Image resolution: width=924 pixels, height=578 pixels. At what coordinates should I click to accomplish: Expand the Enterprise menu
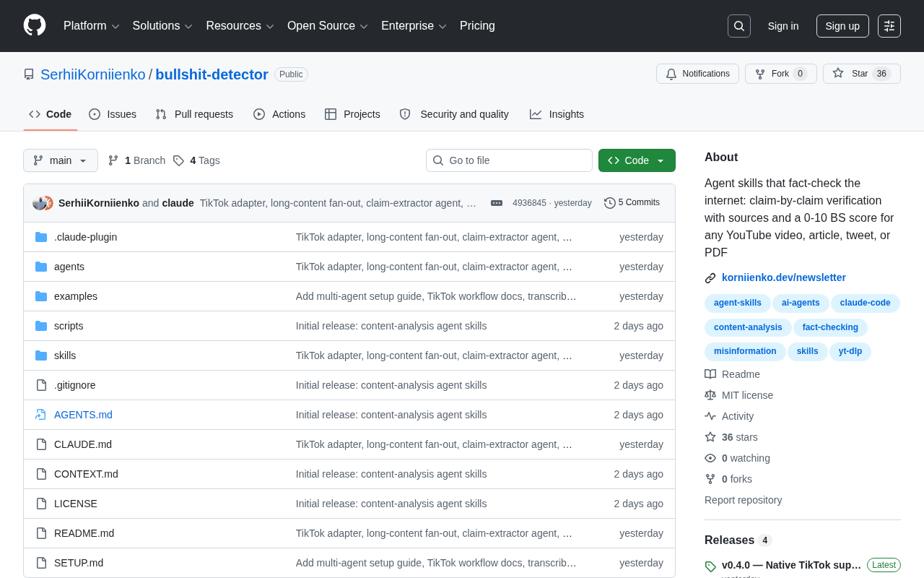coord(414,26)
